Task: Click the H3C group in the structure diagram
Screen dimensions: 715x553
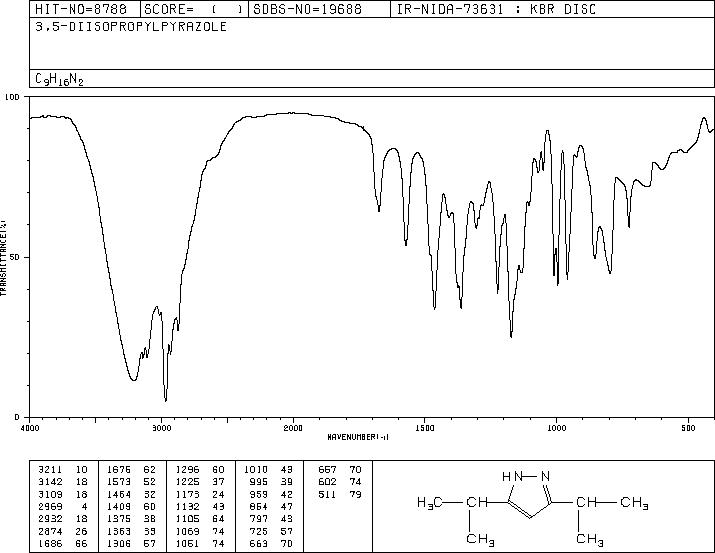Action: point(430,503)
